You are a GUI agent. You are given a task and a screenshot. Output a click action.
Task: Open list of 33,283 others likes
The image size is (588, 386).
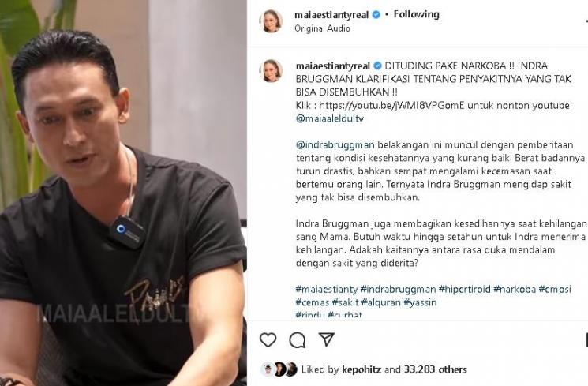[x=436, y=370]
